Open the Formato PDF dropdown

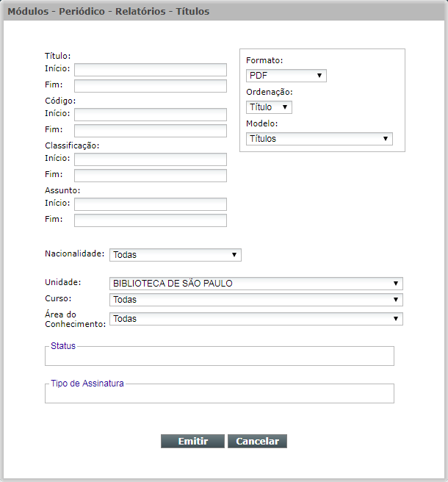tap(286, 76)
